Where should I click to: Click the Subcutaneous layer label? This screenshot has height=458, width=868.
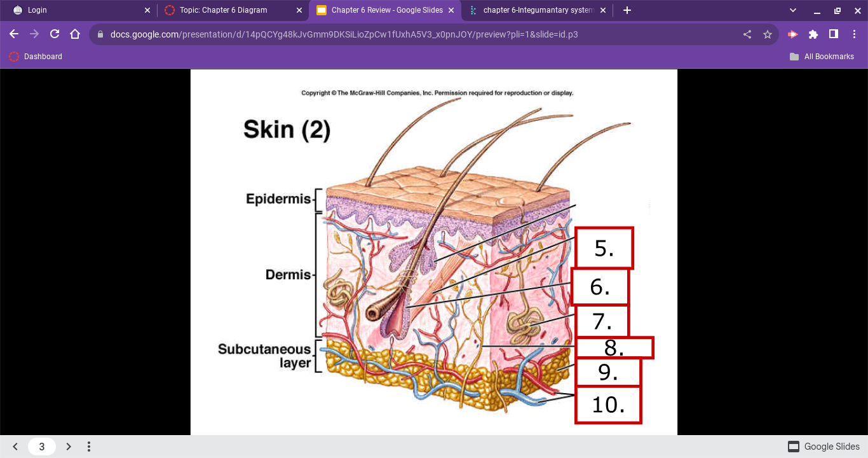[x=264, y=356]
